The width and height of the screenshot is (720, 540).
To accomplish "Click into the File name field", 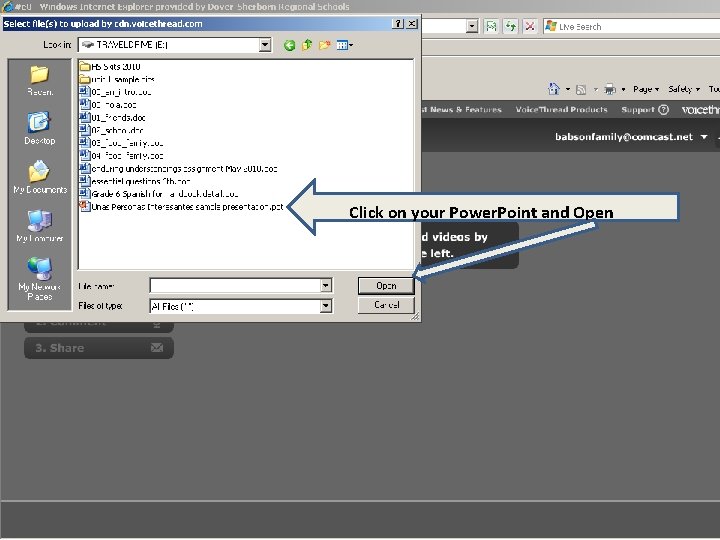I will pos(235,286).
